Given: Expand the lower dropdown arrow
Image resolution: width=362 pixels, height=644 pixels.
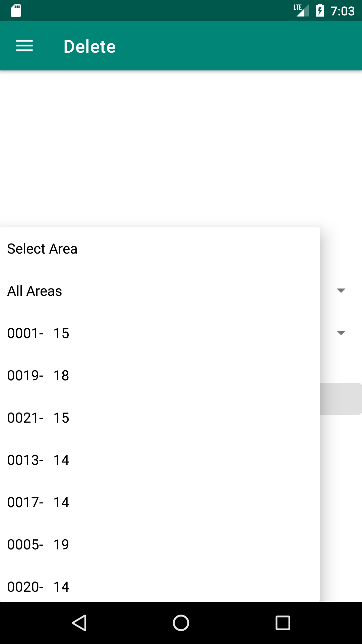Looking at the screenshot, I should pos(341,333).
